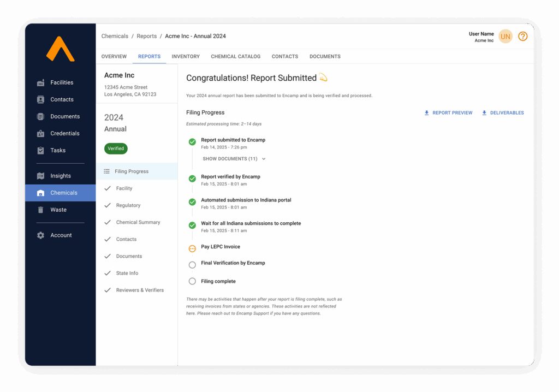Open the Contacts top tab

point(285,56)
